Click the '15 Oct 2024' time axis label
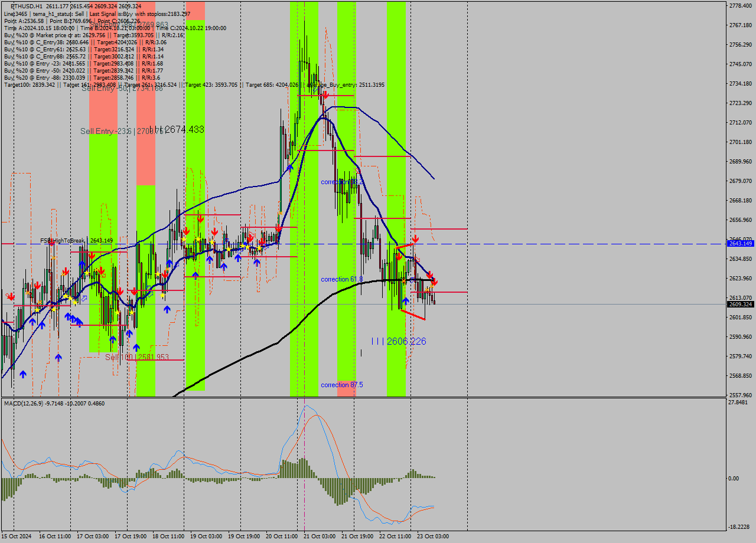The height and width of the screenshot is (543, 756). click(17, 537)
